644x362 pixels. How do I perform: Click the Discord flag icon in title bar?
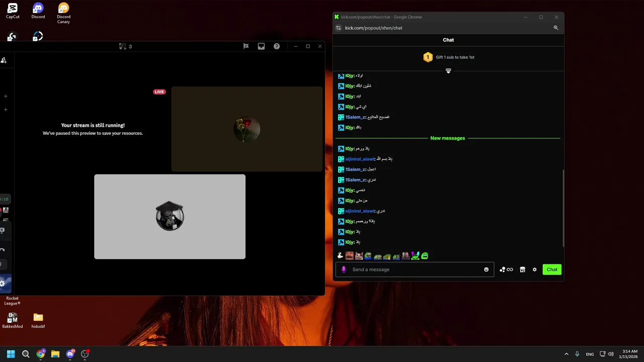pyautogui.click(x=246, y=46)
